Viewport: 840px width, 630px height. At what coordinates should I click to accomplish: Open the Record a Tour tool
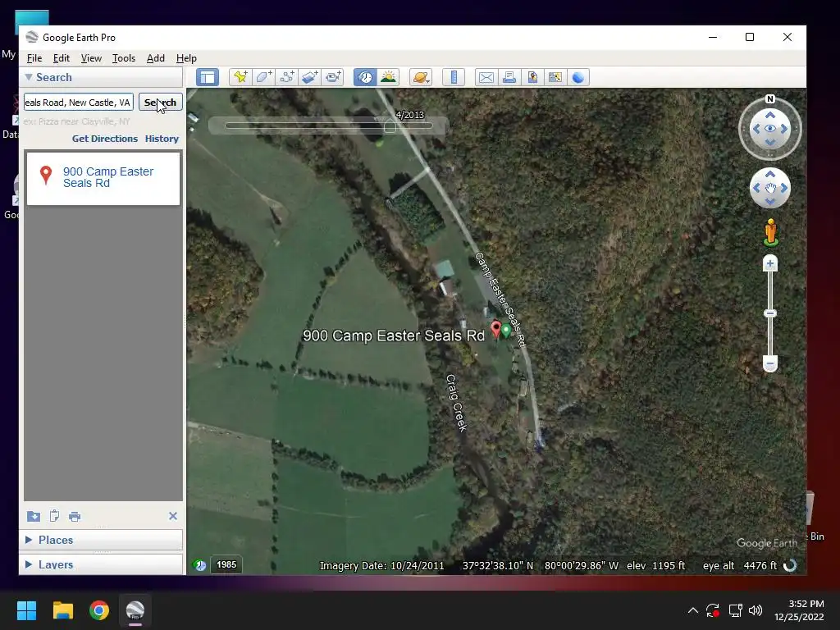[x=333, y=77]
